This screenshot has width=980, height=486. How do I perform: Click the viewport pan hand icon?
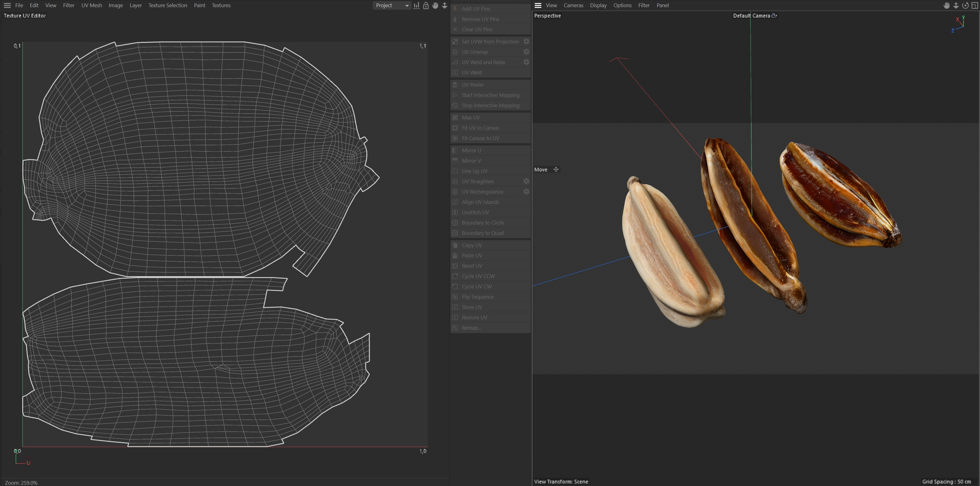coord(947,5)
